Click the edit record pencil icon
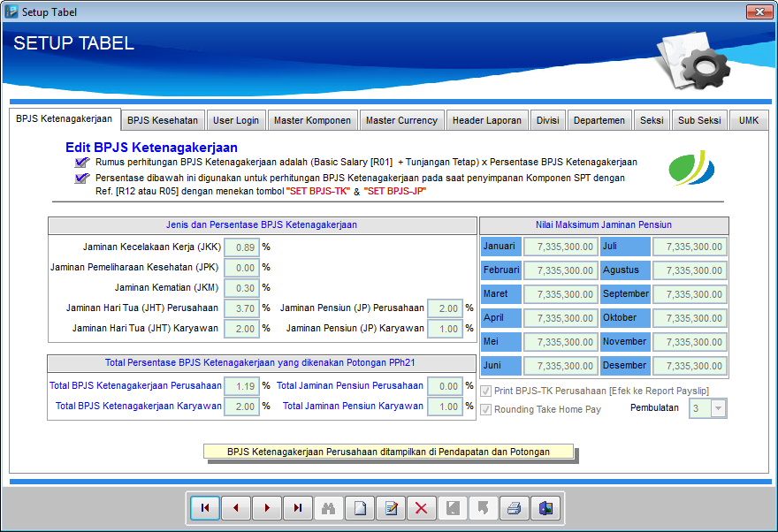The height and width of the screenshot is (532, 778). click(x=390, y=508)
